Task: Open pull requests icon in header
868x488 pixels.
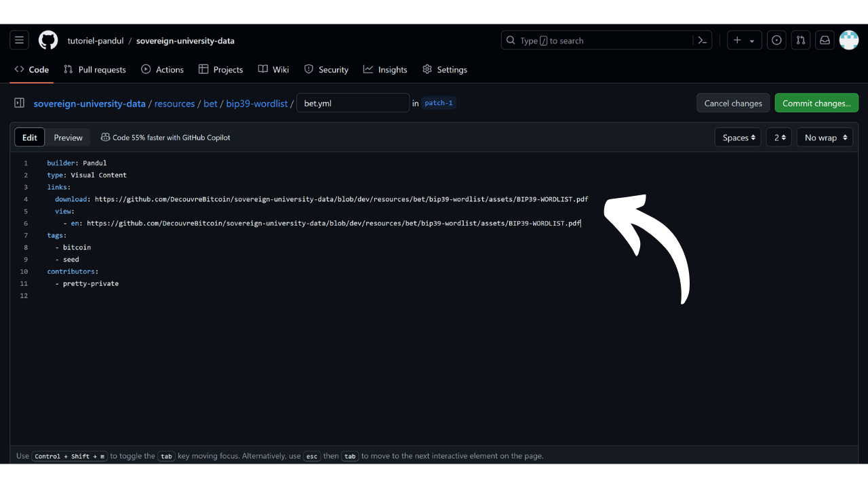Action: [801, 41]
